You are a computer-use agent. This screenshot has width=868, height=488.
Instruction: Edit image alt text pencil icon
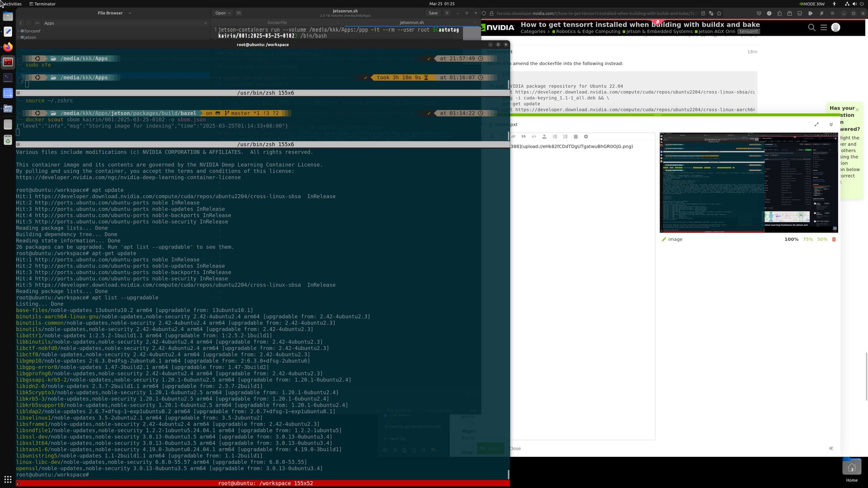(664, 239)
